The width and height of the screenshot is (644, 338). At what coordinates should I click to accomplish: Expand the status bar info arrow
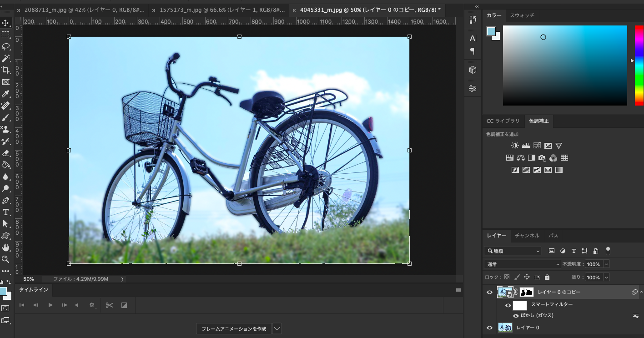122,279
